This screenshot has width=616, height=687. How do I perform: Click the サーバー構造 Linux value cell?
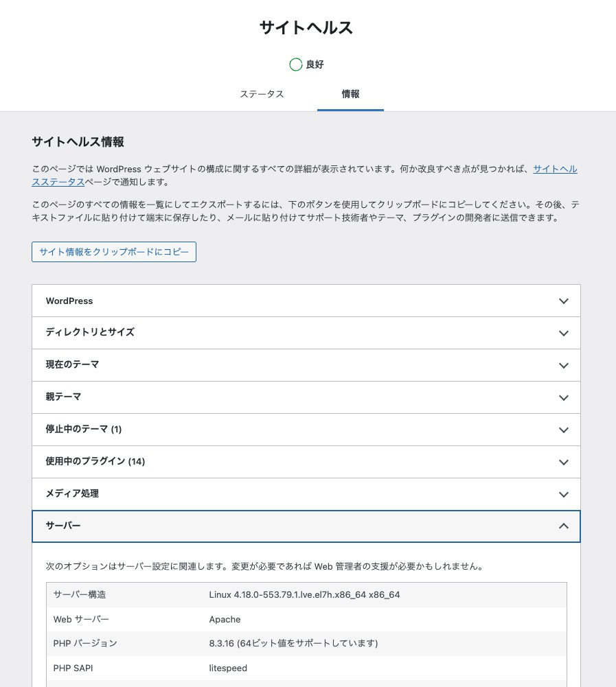(304, 594)
